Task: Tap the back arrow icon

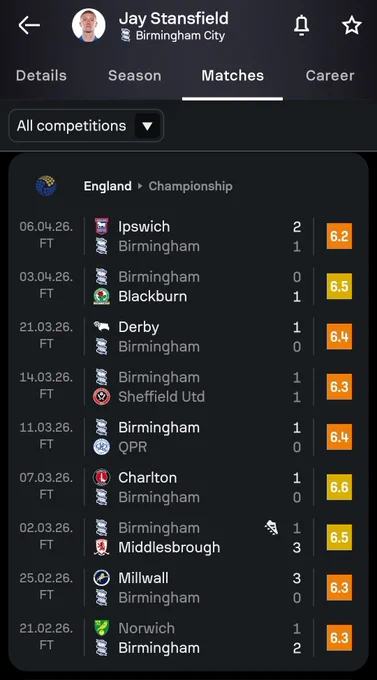Action: point(29,26)
